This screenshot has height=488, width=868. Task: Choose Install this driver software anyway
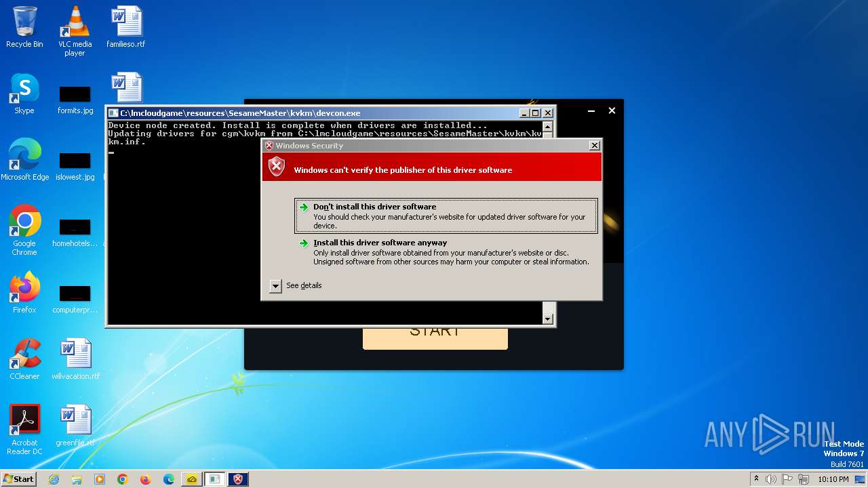pos(446,251)
